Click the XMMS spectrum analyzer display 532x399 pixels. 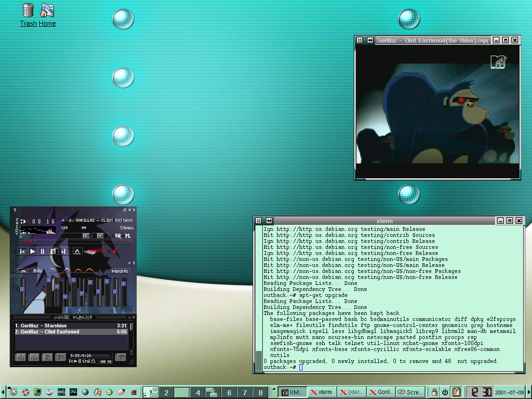(x=38, y=230)
